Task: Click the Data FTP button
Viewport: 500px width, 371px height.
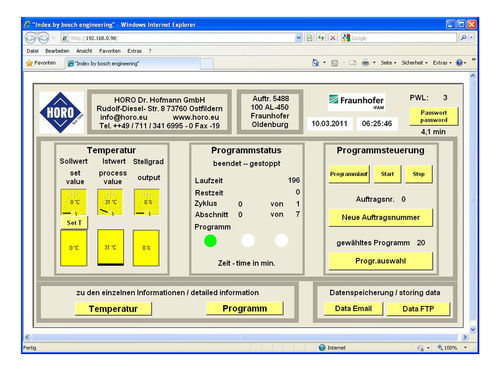Action: coord(418,309)
